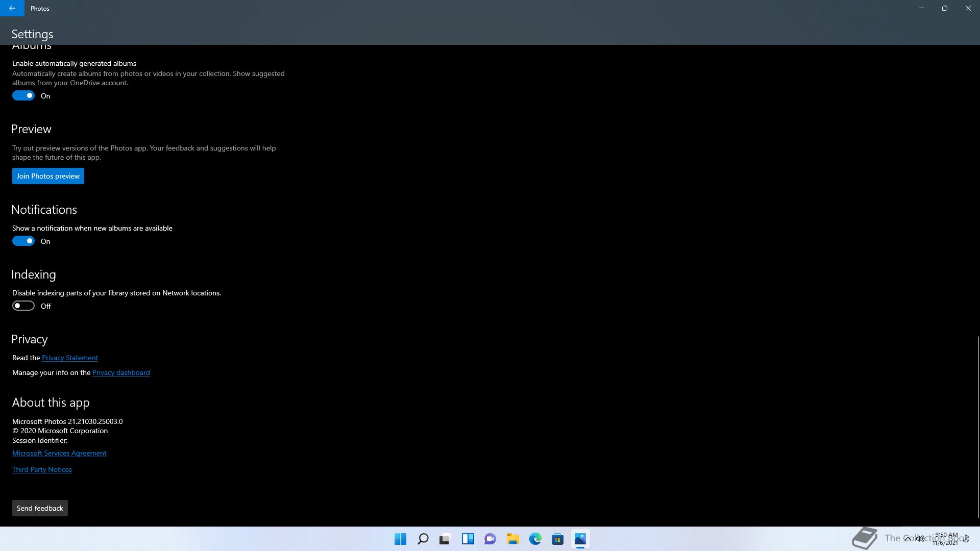This screenshot has width=980, height=551.
Task: Click the Photos app icon on taskbar
Action: (x=580, y=539)
